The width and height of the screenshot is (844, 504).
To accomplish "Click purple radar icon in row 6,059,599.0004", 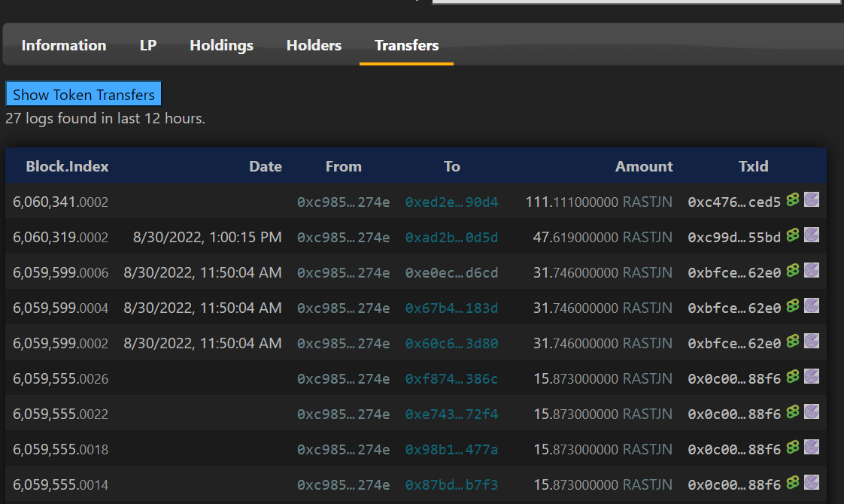I will tap(812, 306).
